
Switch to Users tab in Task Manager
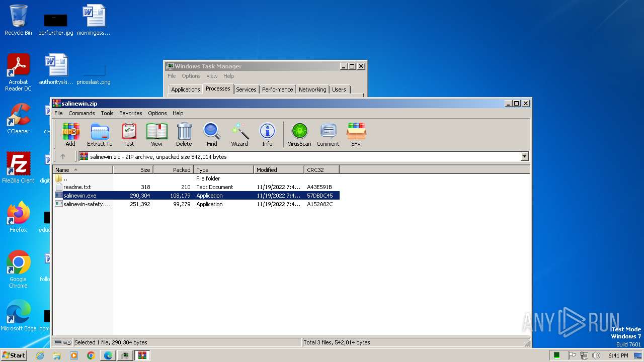pyautogui.click(x=339, y=89)
